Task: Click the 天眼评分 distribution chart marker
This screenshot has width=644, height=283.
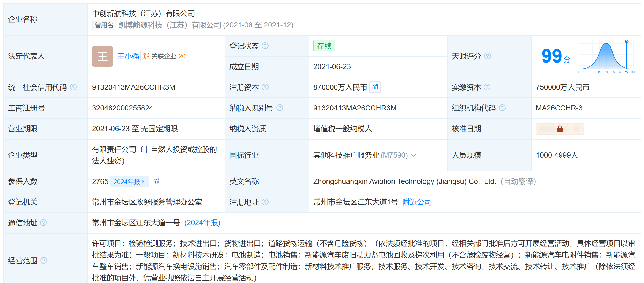Action: click(626, 42)
